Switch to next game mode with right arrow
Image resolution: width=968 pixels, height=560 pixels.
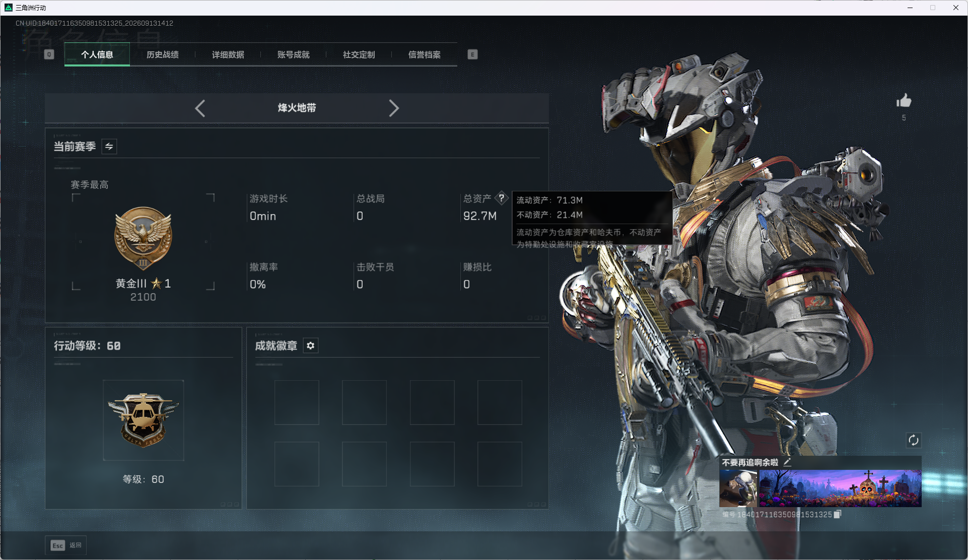tap(394, 108)
